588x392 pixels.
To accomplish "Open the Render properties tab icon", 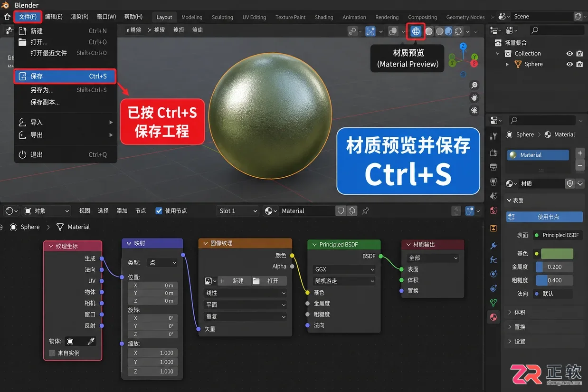I will (493, 153).
